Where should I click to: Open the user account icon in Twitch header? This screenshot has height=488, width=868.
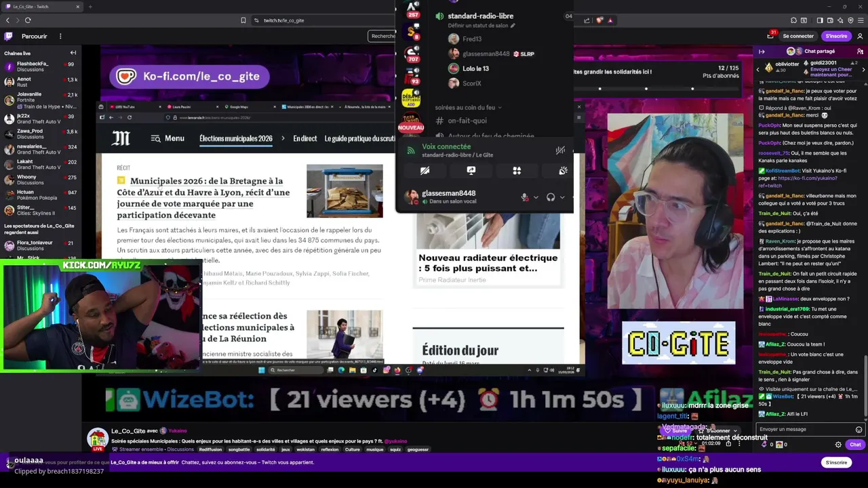[x=860, y=36]
